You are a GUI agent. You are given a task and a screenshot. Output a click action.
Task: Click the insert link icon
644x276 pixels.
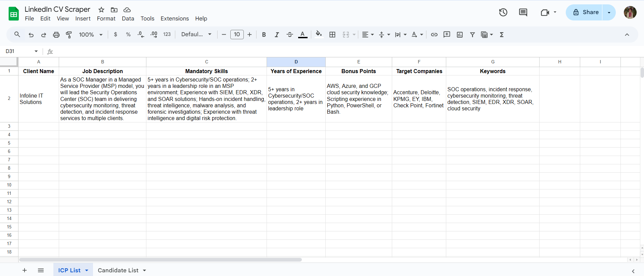tap(434, 35)
